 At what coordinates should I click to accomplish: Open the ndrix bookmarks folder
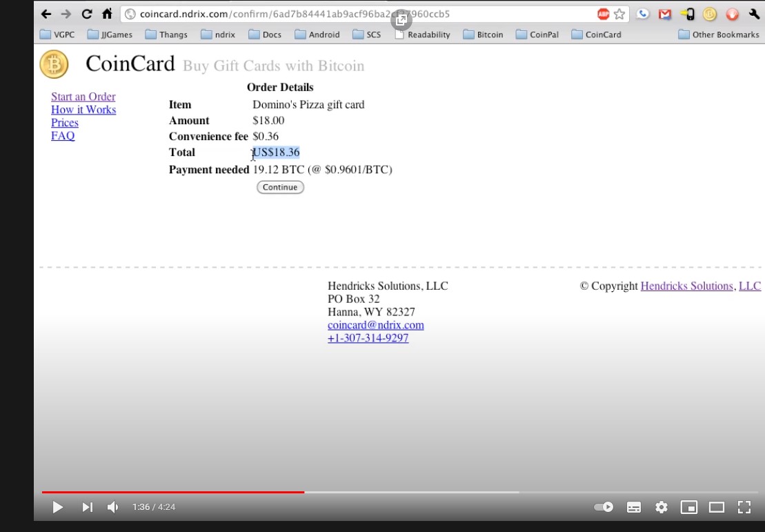click(218, 35)
